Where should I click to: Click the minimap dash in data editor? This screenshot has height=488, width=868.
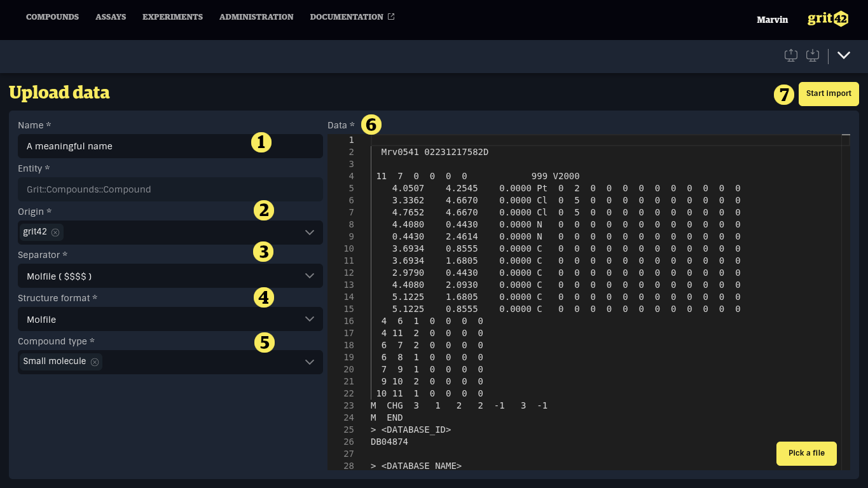click(x=846, y=135)
